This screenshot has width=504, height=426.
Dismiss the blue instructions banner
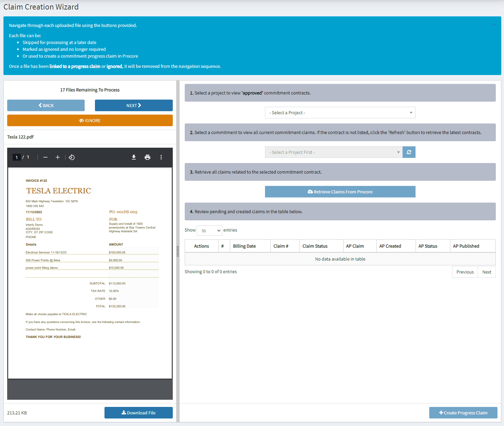coord(494,25)
